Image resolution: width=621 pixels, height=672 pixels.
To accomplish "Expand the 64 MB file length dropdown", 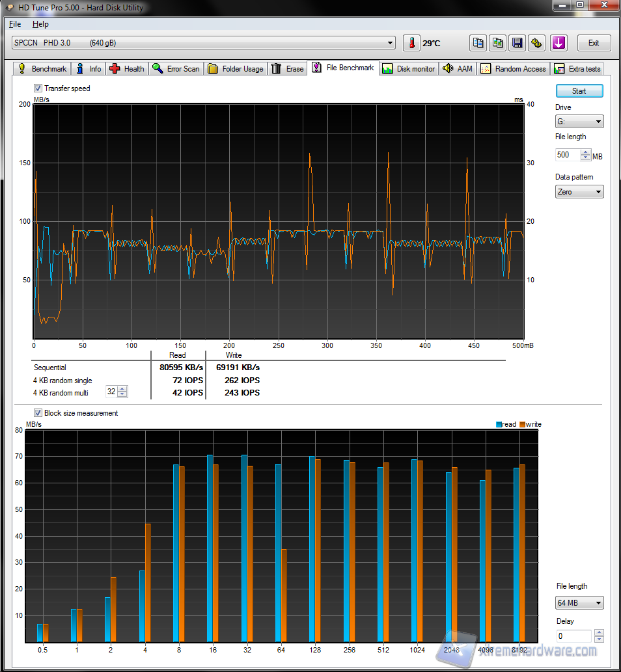I will (579, 603).
